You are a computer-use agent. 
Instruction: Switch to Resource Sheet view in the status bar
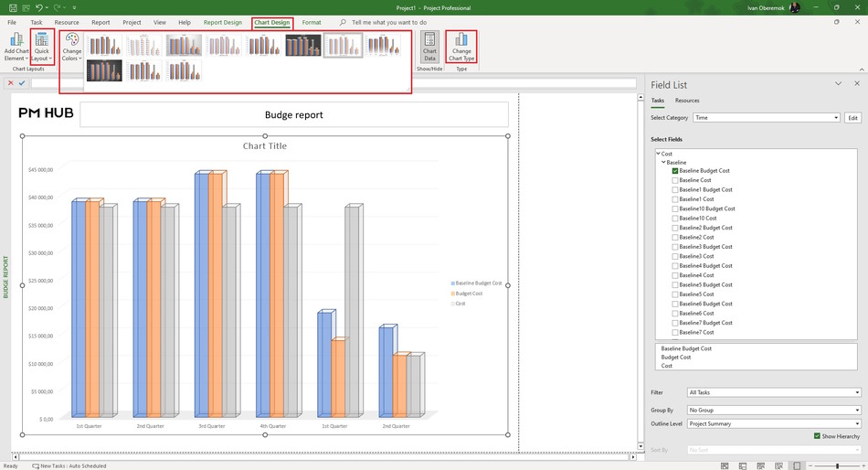[x=778, y=465]
